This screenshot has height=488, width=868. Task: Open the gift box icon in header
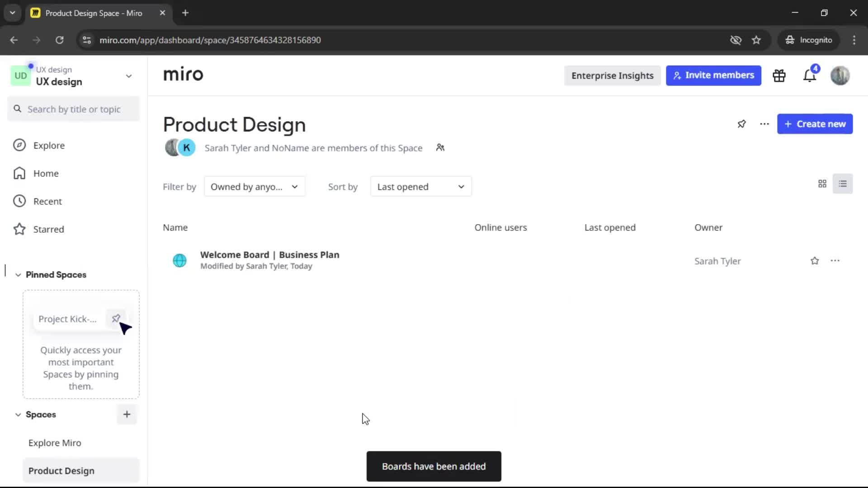coord(779,75)
